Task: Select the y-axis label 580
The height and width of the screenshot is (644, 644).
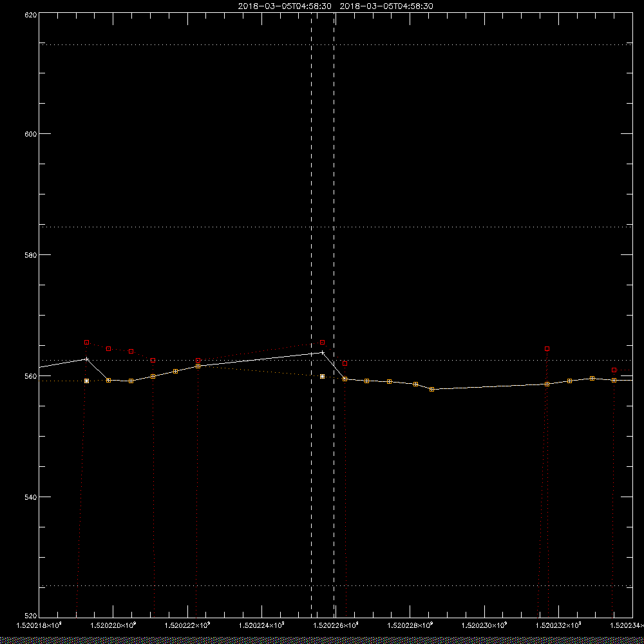Action: [31, 255]
